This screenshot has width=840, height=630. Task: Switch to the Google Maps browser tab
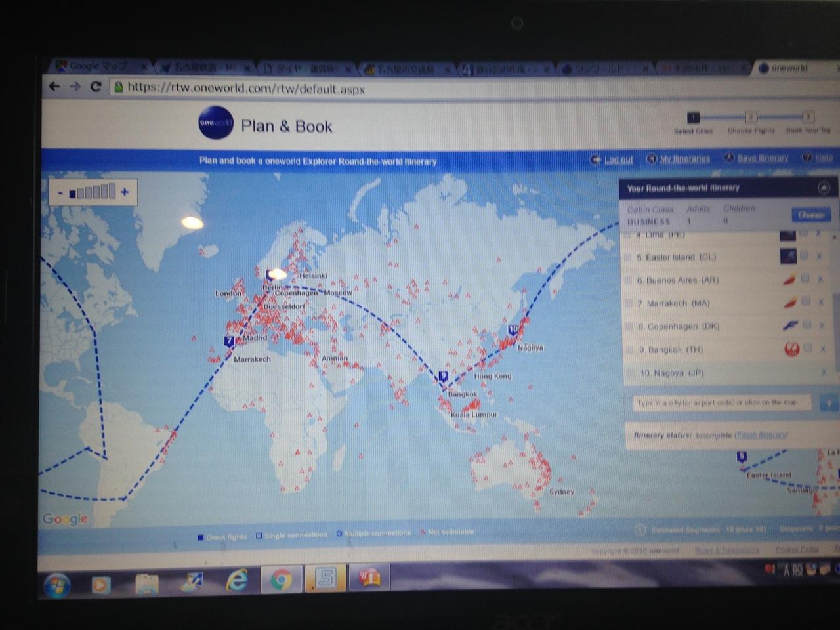pyautogui.click(x=100, y=66)
